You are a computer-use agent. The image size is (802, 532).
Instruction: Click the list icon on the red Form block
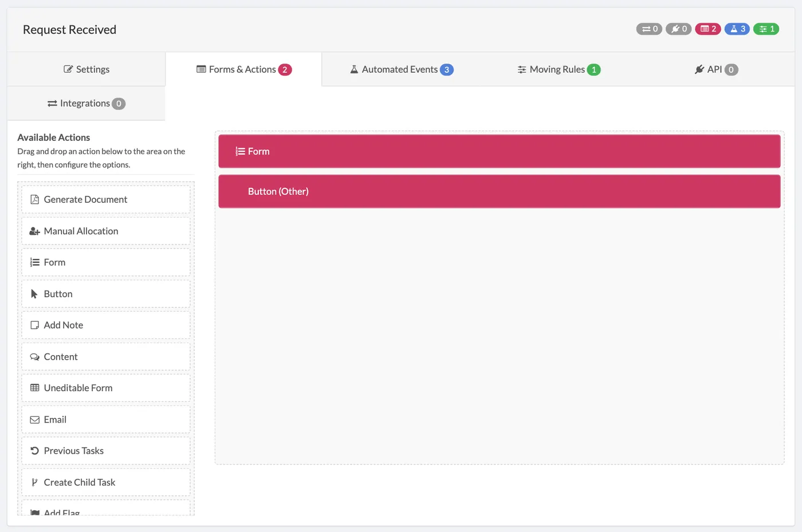240,151
